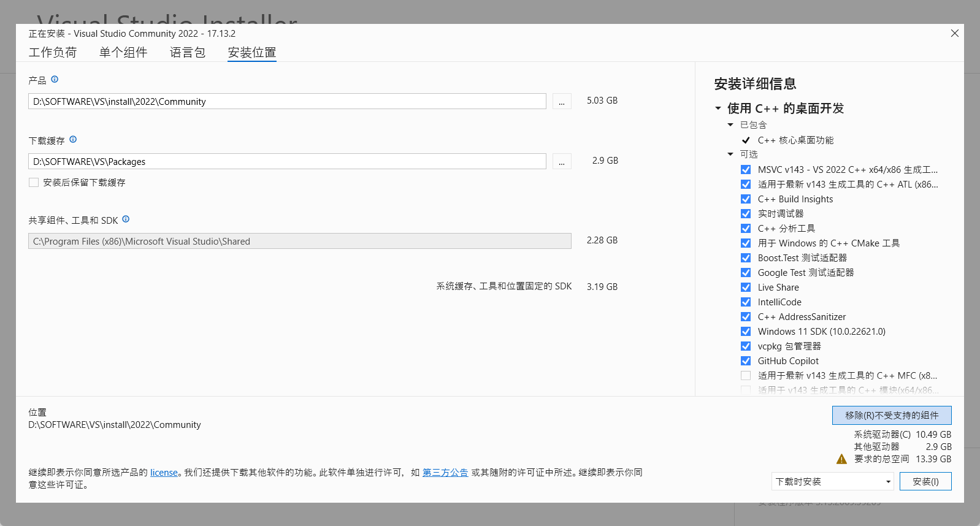
Task: Uncheck MSVC v143 - VS 2022 C++ x64/x86 生成工具
Action: pos(746,170)
